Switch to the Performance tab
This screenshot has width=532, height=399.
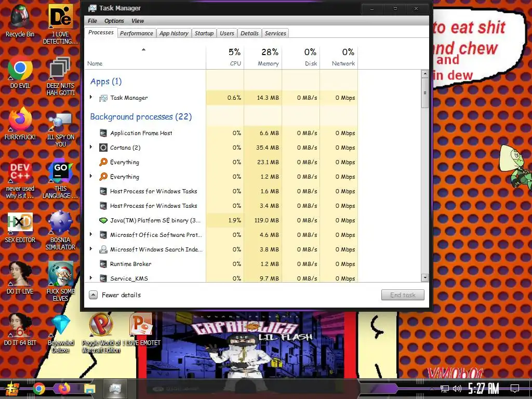click(137, 33)
